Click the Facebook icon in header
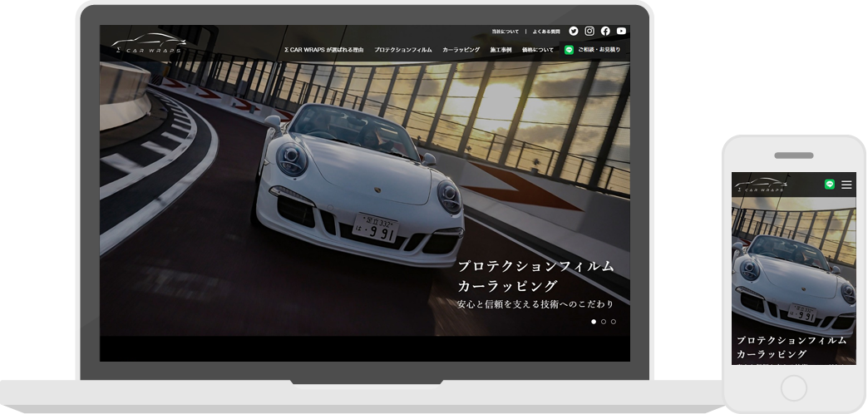Screen dimensions: 868x414 [x=605, y=32]
